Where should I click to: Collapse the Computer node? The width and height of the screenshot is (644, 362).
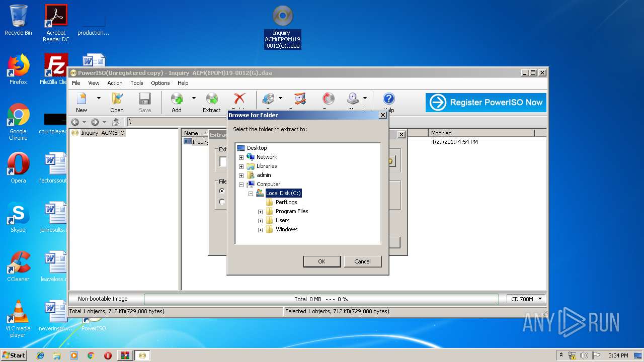click(241, 184)
